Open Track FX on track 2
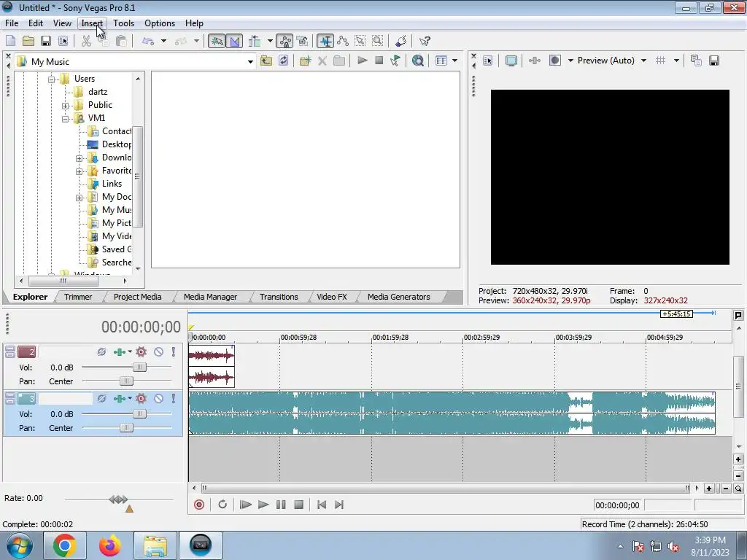 [120, 352]
